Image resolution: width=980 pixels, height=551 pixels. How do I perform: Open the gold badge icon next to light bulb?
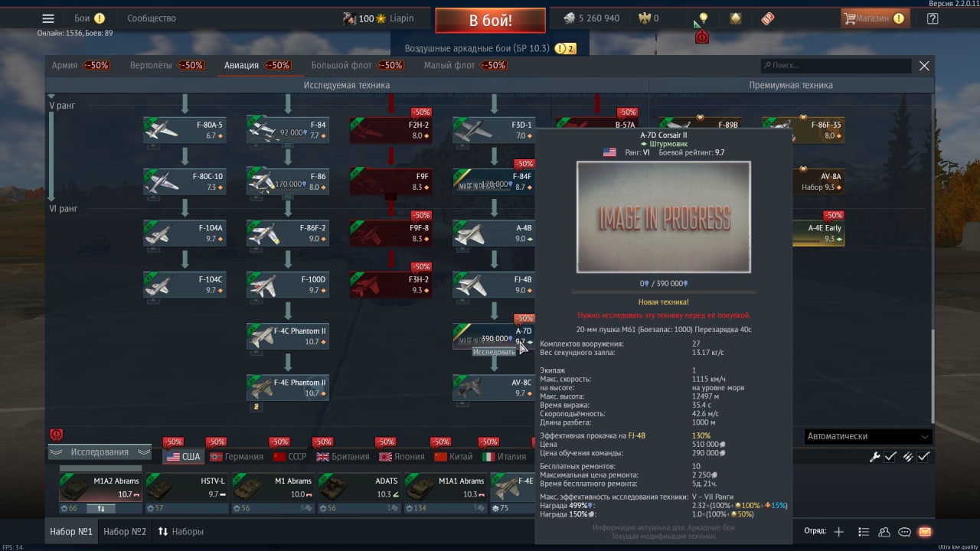(736, 18)
